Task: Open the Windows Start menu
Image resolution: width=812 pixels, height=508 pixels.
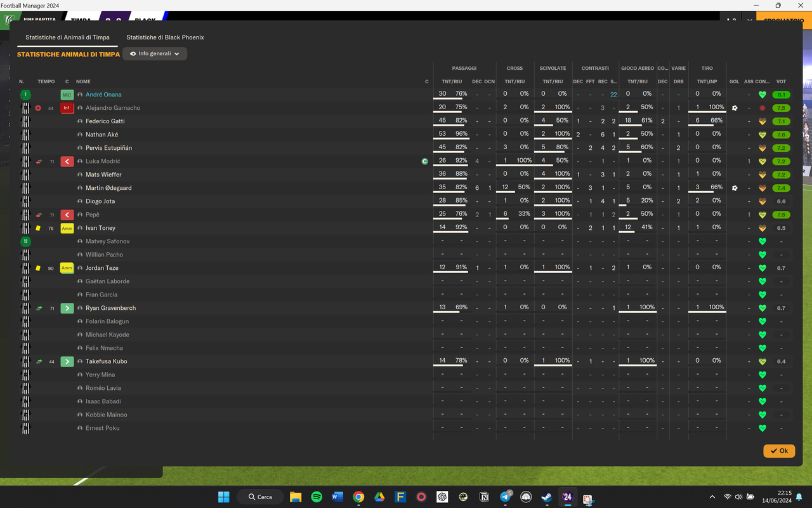Action: (x=224, y=497)
